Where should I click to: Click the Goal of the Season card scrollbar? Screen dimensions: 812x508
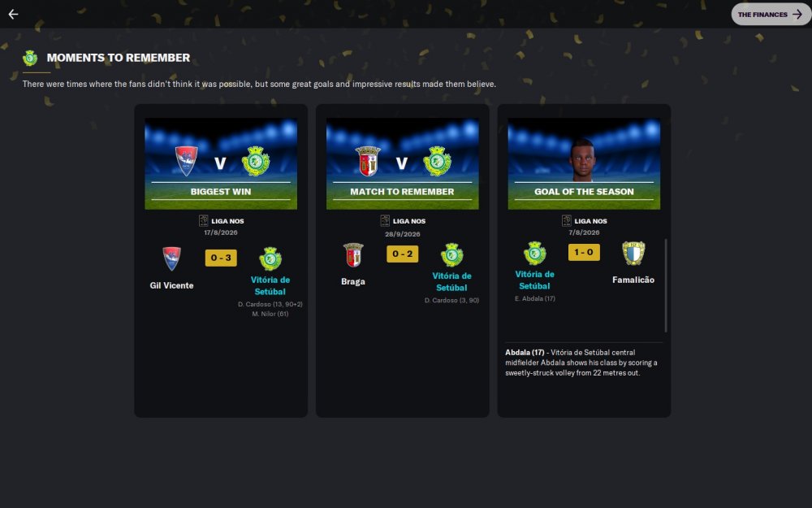[x=666, y=285]
